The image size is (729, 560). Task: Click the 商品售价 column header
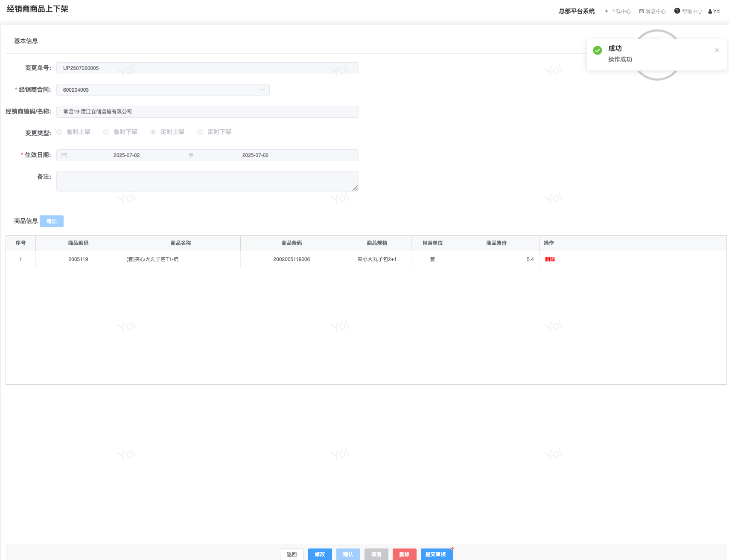click(497, 243)
